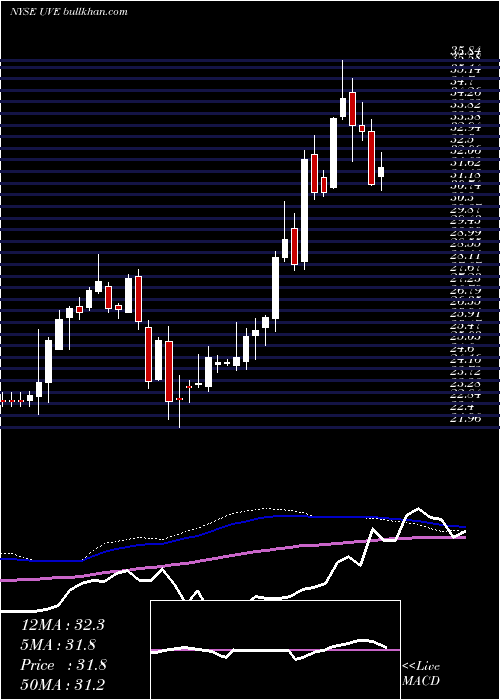
Task: Click the NYSE UVE bullkhan.com chart title
Action: pyautogui.click(x=68, y=12)
